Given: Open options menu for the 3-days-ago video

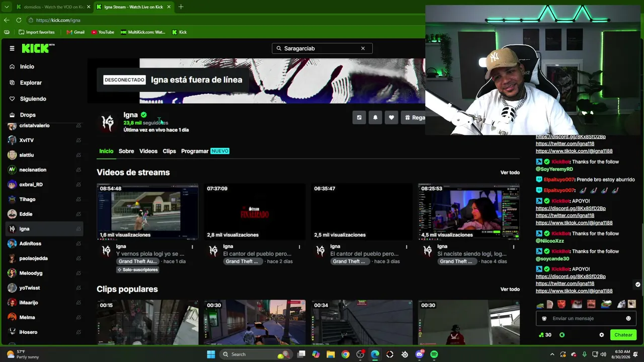Looking at the screenshot, I should [407, 247].
